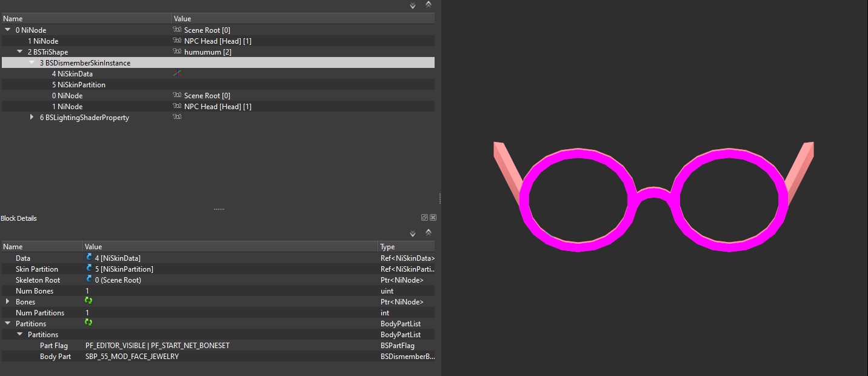
Task: Click the humumum [2] value text
Action: click(207, 52)
